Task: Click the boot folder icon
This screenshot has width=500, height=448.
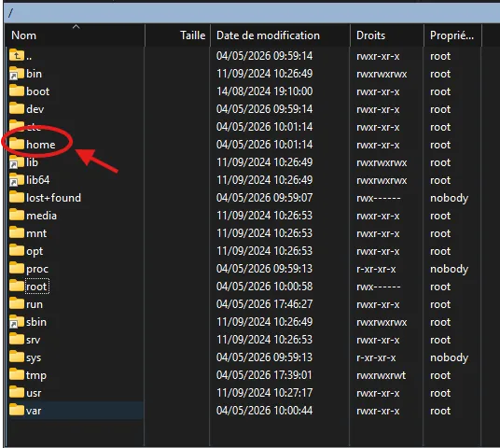Action: click(x=17, y=91)
